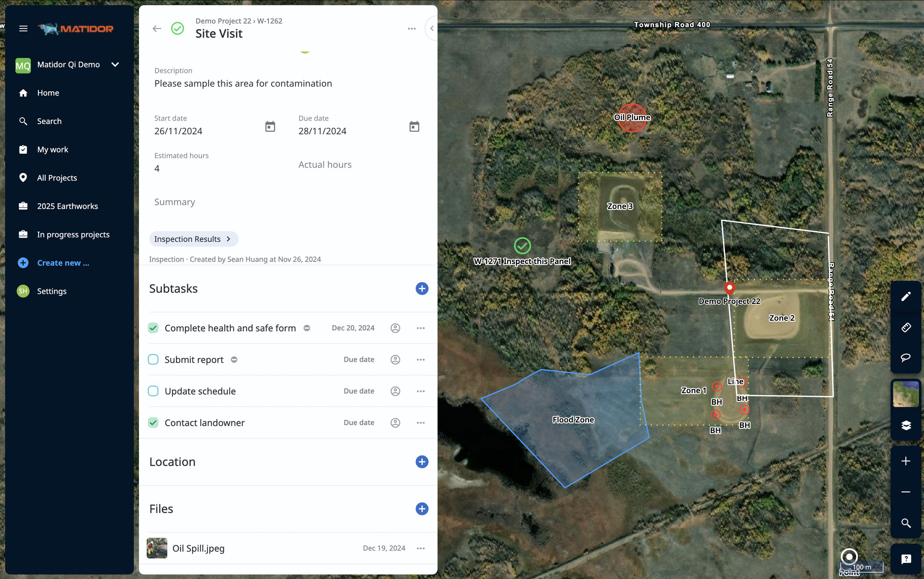Open the help question mark icon
This screenshot has height=579, width=924.
(x=906, y=559)
